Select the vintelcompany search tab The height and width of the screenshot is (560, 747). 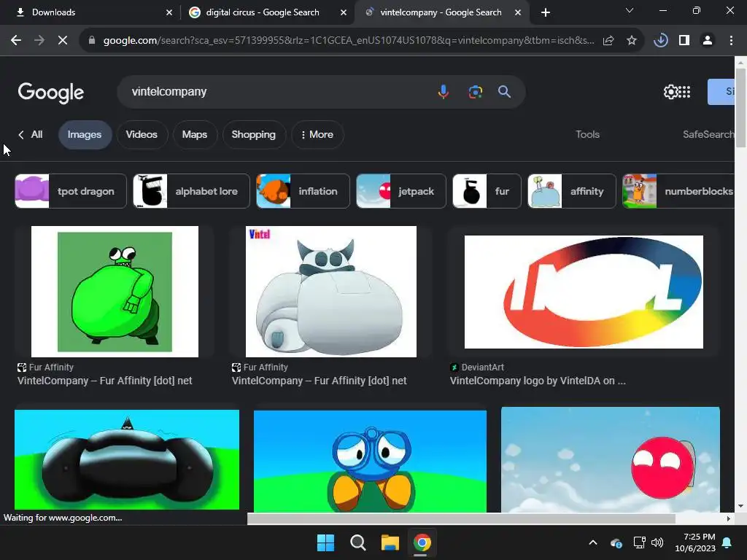pos(441,12)
